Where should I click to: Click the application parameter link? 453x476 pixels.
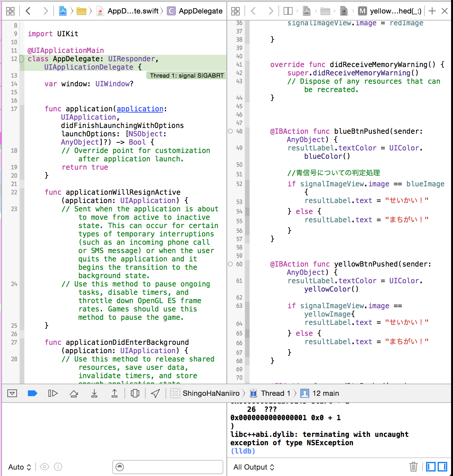(x=140, y=109)
